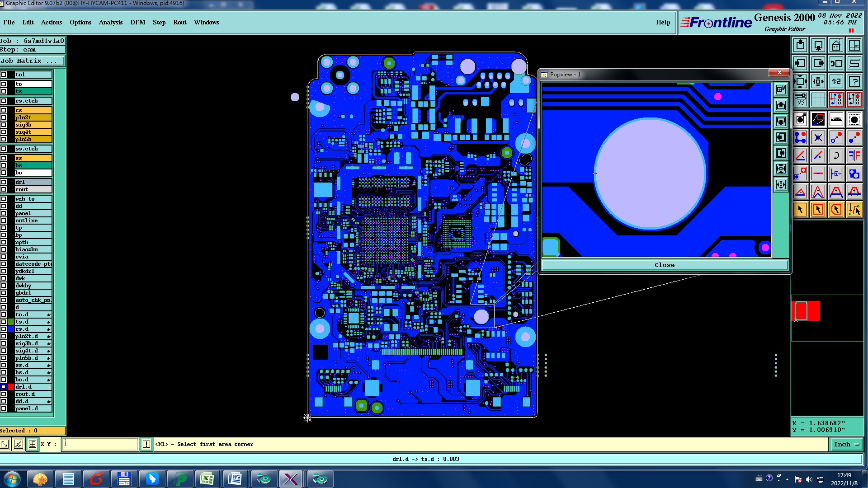Toggle the checkbox for layer drl.d
868x488 pixels.
point(4,387)
